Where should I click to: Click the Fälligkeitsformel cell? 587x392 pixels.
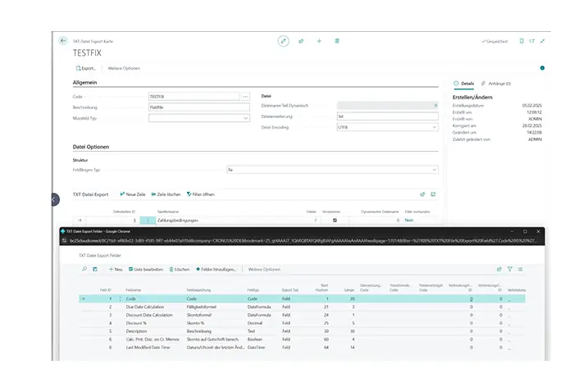[x=202, y=307]
